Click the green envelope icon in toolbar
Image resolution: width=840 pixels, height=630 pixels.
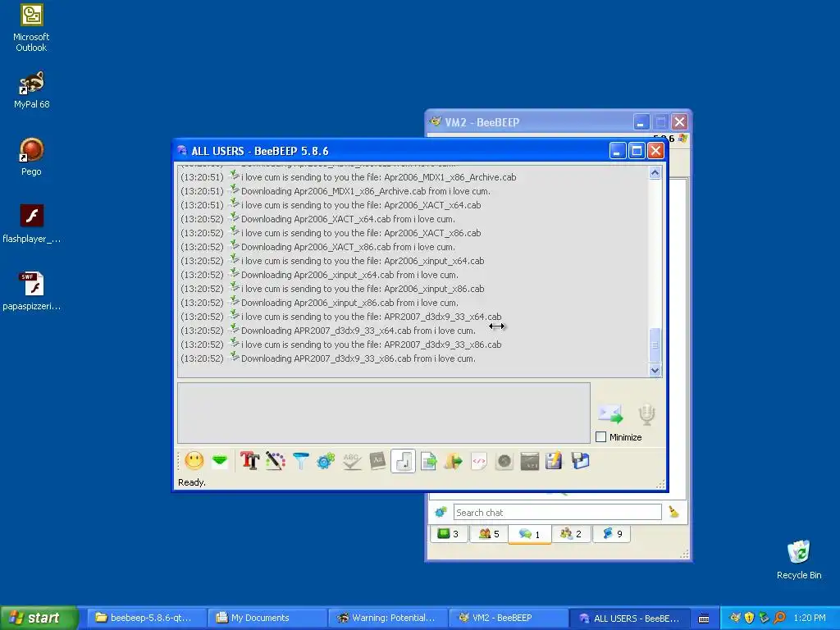(220, 461)
